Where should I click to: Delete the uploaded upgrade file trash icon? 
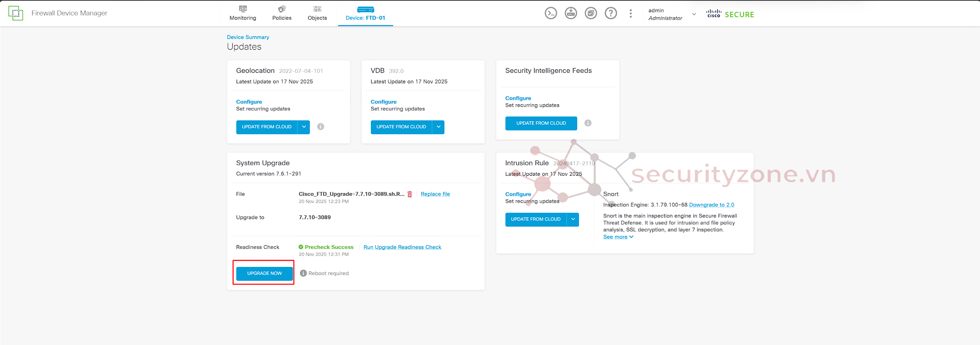[x=410, y=195]
